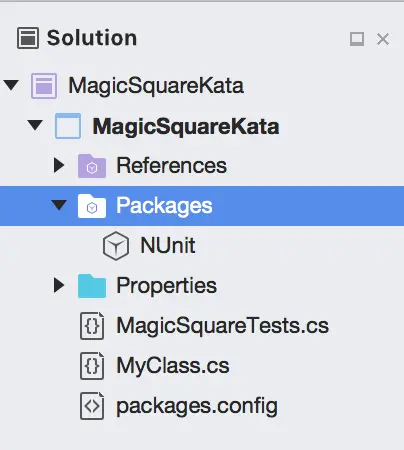404x450 pixels.
Task: Select the packages.config file
Action: coord(197,406)
